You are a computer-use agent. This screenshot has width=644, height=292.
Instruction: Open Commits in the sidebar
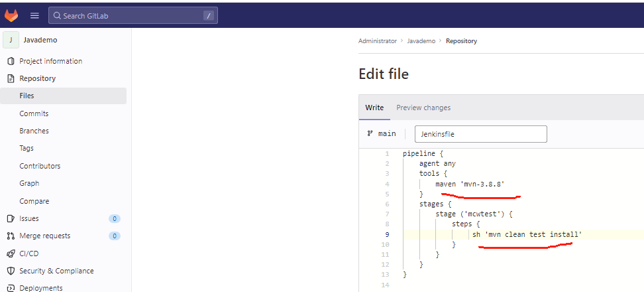pos(34,113)
